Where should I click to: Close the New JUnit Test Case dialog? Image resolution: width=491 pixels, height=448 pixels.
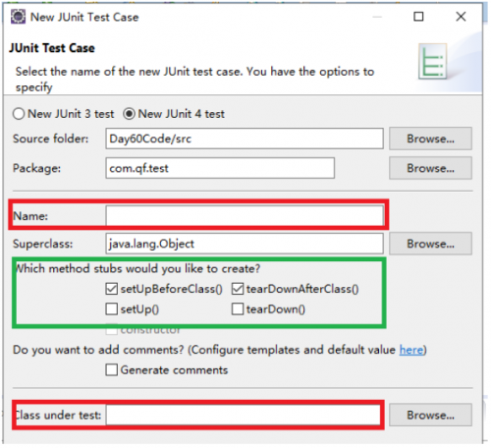point(461,17)
